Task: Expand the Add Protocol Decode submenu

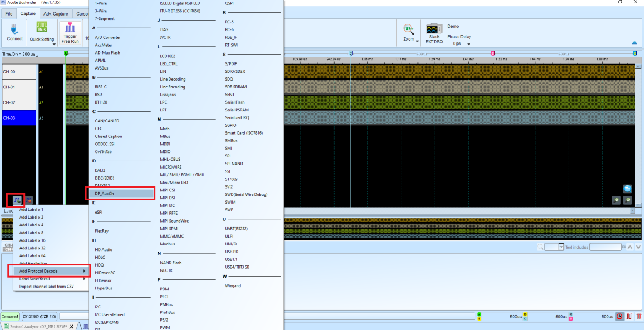Action: (51, 272)
